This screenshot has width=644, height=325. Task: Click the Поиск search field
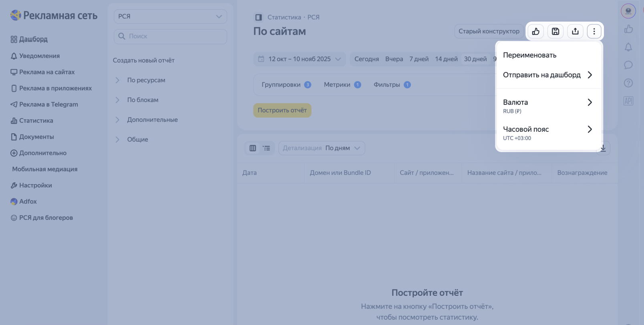pos(170,36)
